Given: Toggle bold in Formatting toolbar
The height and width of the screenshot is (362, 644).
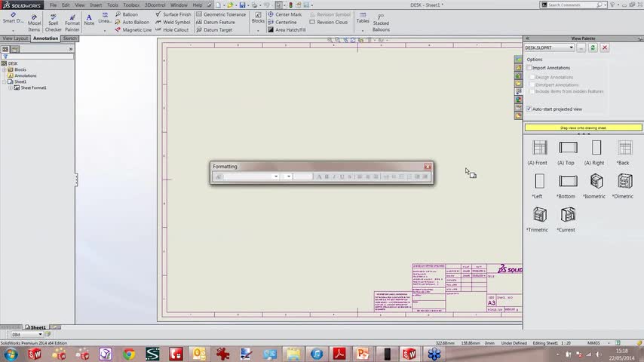Looking at the screenshot, I should pos(327,176).
